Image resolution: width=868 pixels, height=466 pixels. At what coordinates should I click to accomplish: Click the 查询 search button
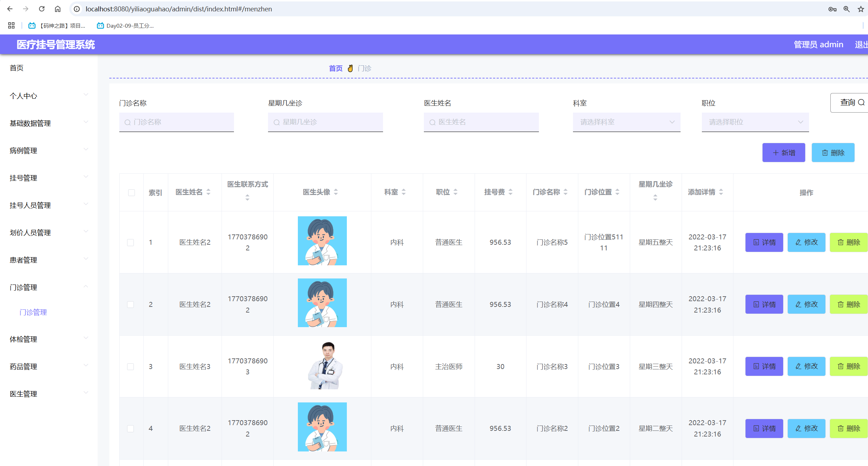click(x=850, y=103)
